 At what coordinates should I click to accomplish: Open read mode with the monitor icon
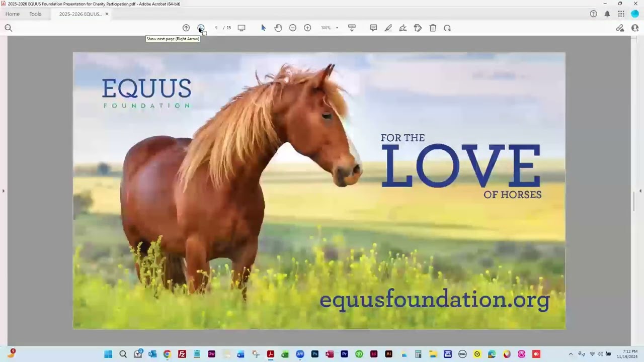[x=242, y=28]
